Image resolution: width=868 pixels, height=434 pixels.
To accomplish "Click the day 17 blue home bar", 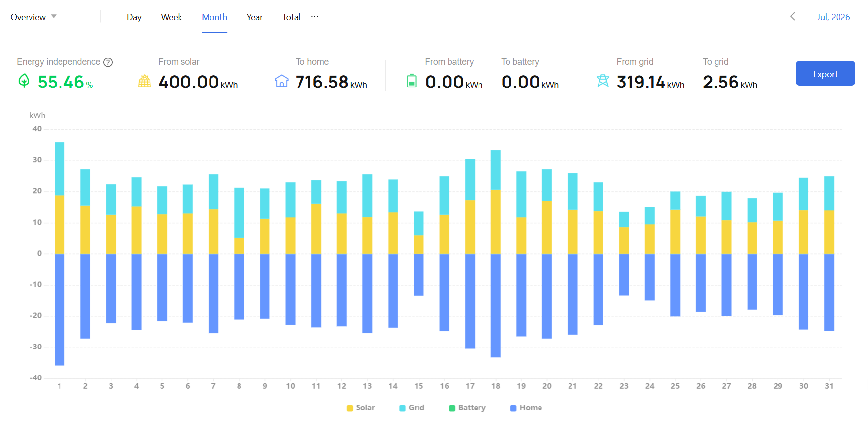I will click(x=470, y=301).
